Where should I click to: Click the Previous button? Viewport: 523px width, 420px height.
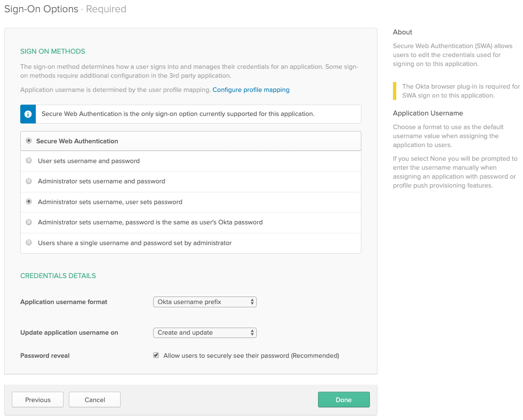38,400
